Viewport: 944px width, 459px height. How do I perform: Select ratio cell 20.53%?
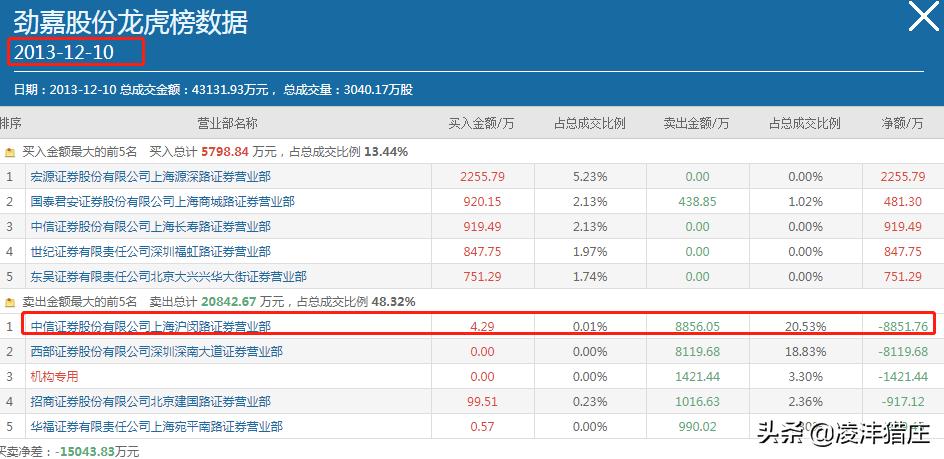click(804, 326)
